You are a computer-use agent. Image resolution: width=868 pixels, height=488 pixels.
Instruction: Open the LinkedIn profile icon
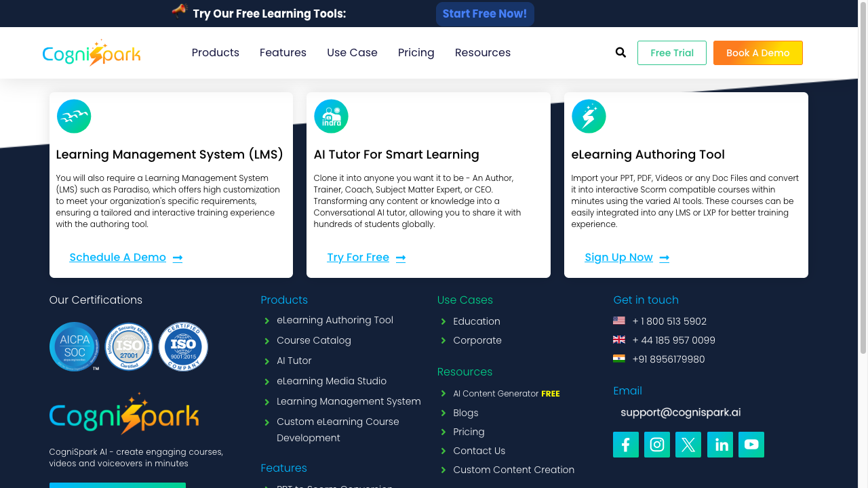point(719,445)
